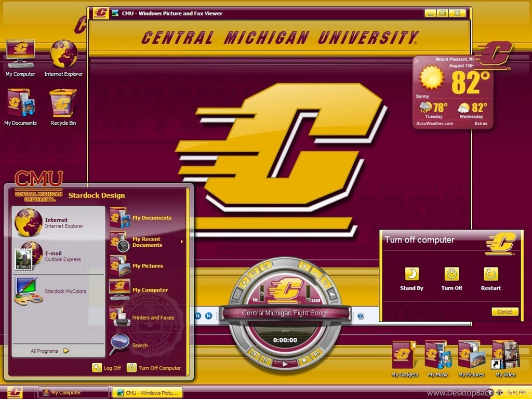Click the Central Michigan Fight Song title
Viewport: 532px width, 399px height.
click(x=285, y=313)
